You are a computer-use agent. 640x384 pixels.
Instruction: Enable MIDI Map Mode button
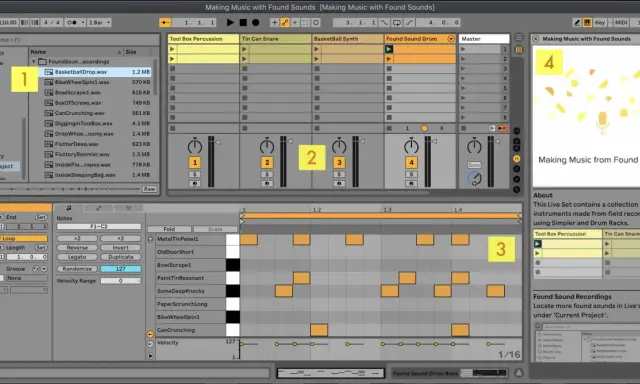tap(621, 22)
